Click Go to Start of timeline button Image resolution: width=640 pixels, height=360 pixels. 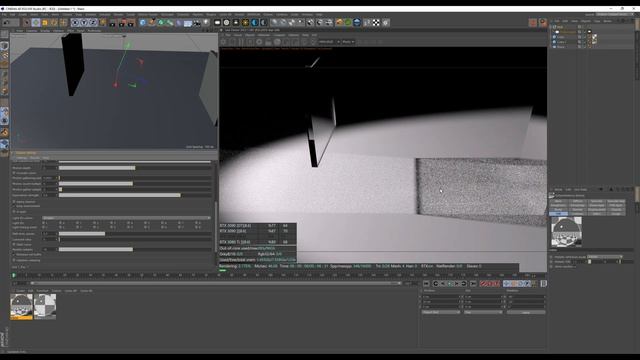point(427,284)
